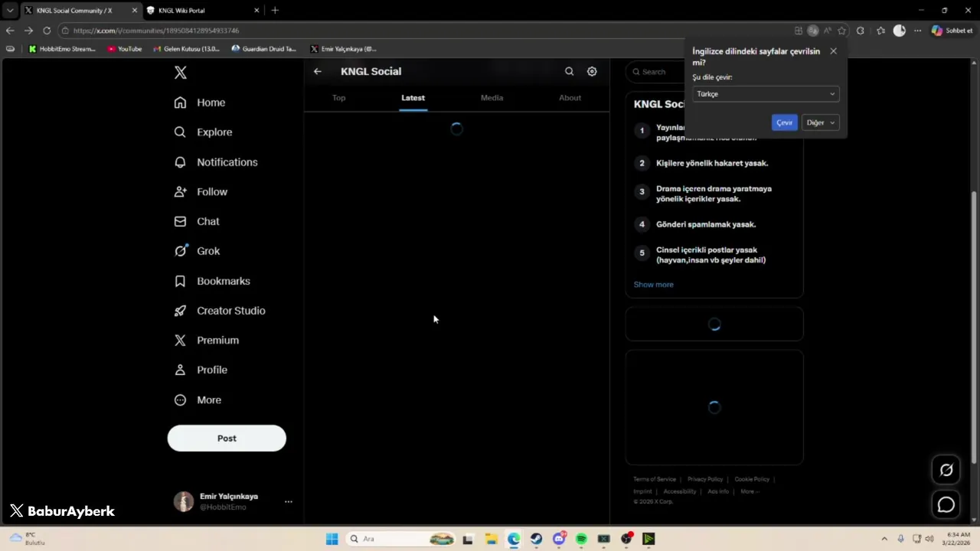The height and width of the screenshot is (551, 980).
Task: Click the taskbar Ara search box
Action: pyautogui.click(x=400, y=539)
